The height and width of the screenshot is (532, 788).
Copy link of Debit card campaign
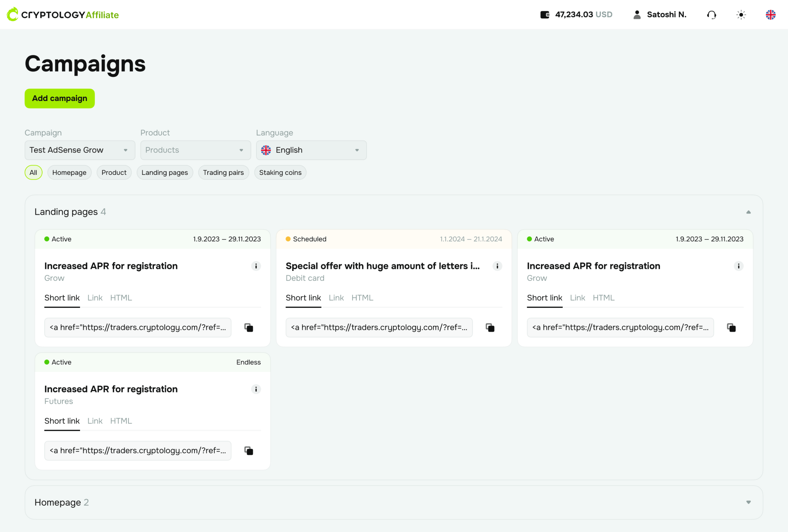490,328
